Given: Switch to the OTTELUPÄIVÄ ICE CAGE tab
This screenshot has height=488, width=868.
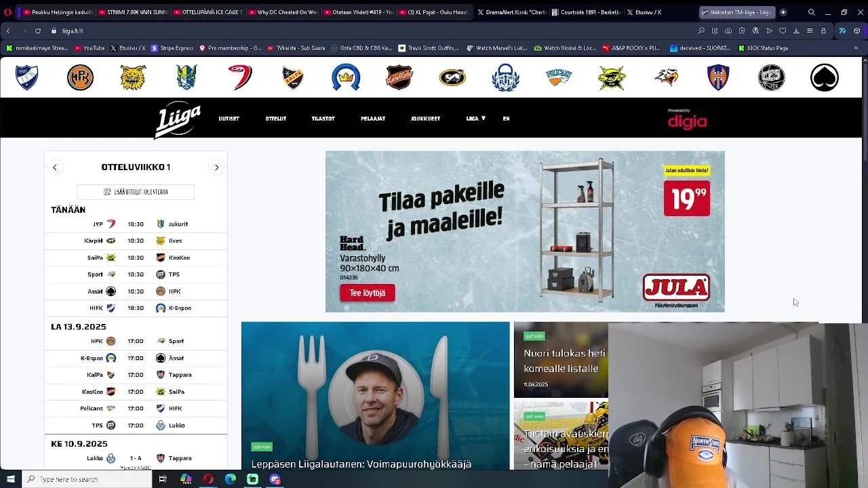Looking at the screenshot, I should coord(207,12).
